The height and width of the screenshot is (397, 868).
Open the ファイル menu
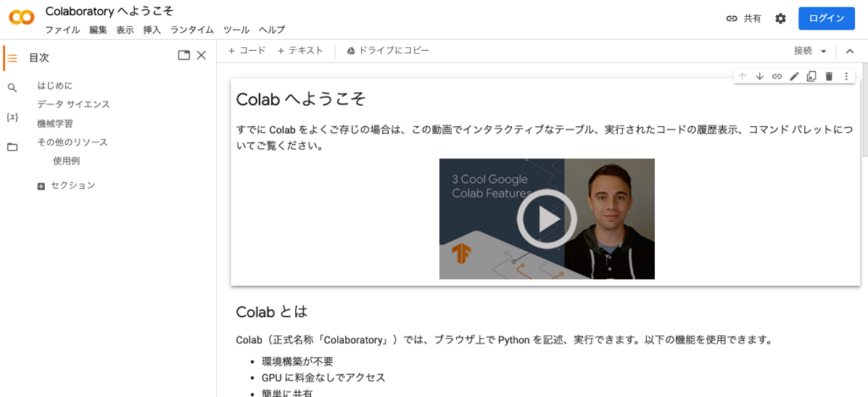[x=62, y=30]
